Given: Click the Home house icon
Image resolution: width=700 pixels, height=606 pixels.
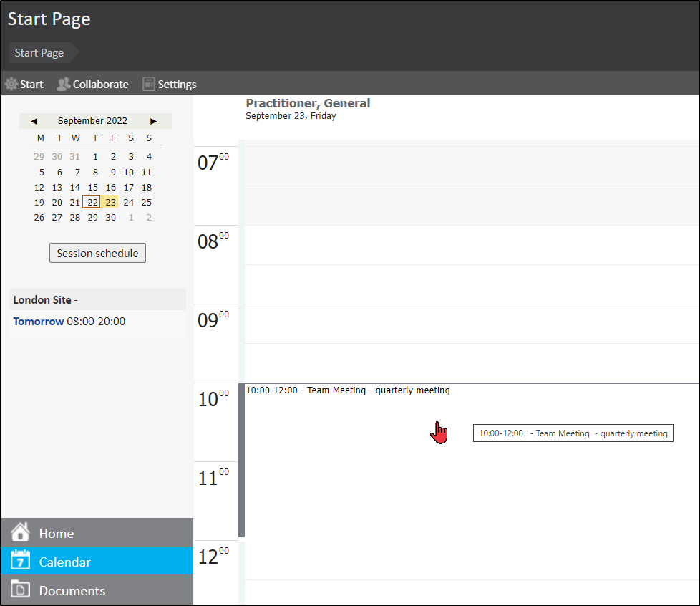Looking at the screenshot, I should tap(21, 532).
